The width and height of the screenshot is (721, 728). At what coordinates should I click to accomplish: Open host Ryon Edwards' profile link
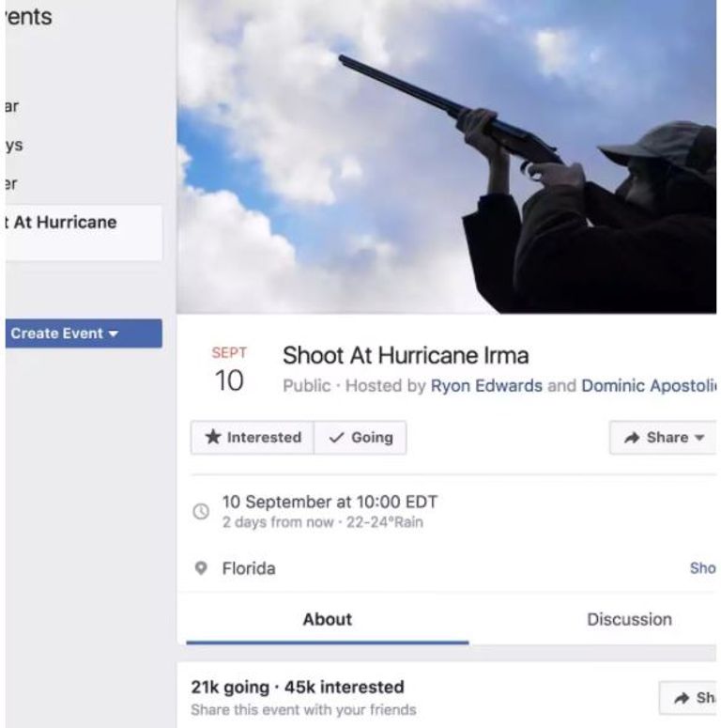coord(485,386)
